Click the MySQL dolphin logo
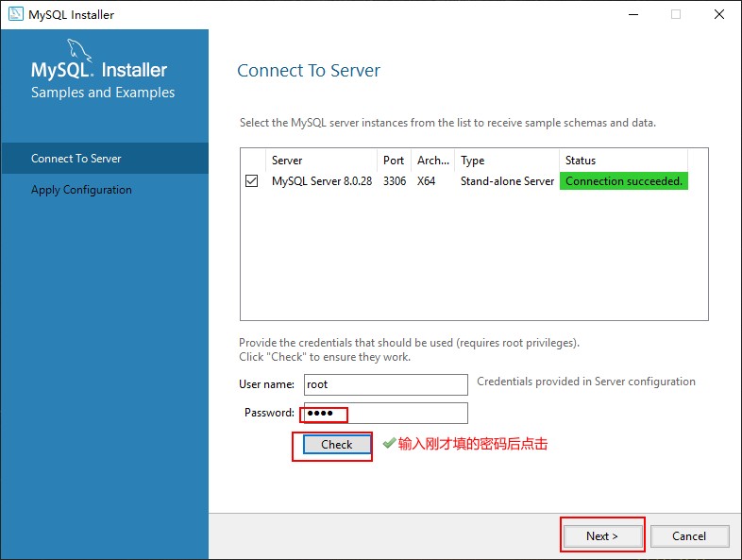742x560 pixels. (x=79, y=50)
